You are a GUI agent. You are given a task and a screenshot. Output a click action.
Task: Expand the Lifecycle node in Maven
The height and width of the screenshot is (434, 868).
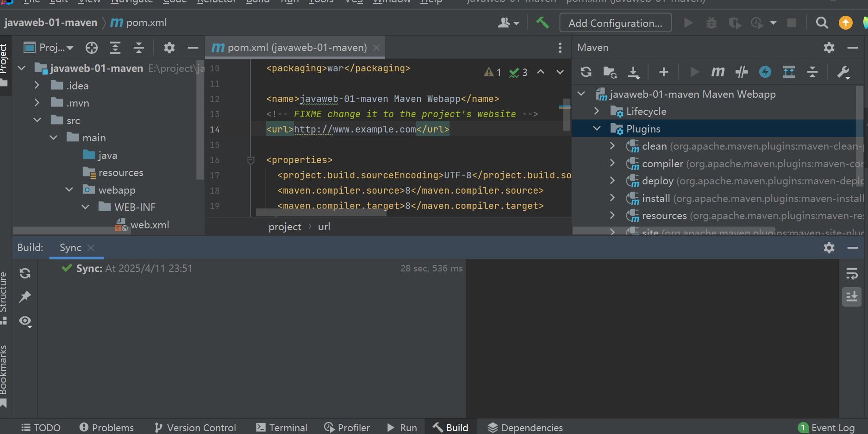pos(597,111)
